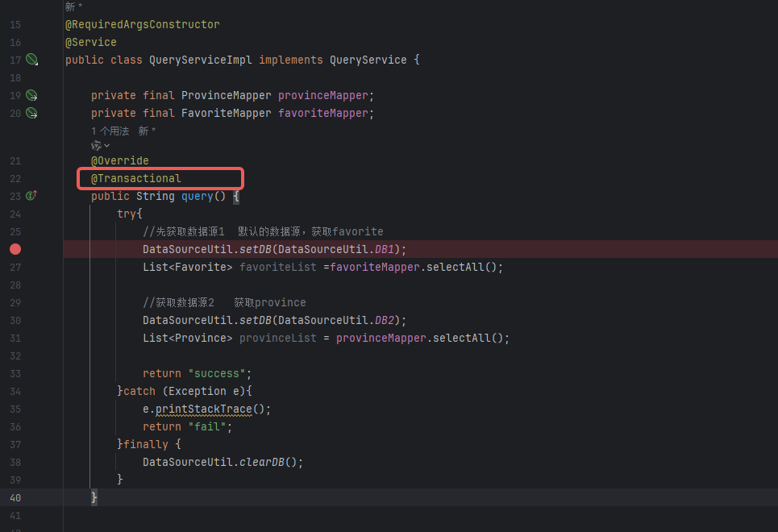This screenshot has width=778, height=532.
Task: Click the injection gutter icon on provinceMapper line
Action: click(x=31, y=95)
